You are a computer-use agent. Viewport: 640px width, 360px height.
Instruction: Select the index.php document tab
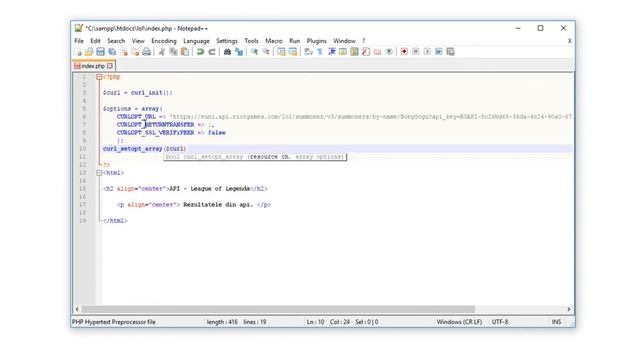click(x=93, y=66)
